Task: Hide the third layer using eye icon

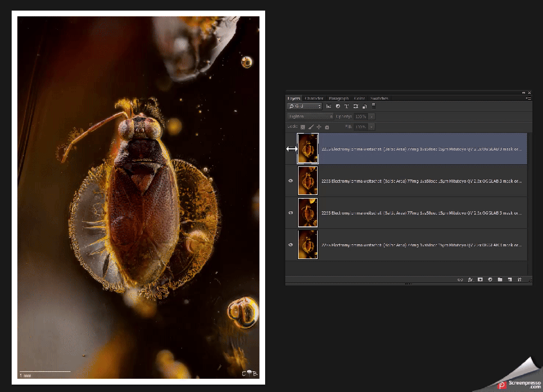Action: pos(291,212)
